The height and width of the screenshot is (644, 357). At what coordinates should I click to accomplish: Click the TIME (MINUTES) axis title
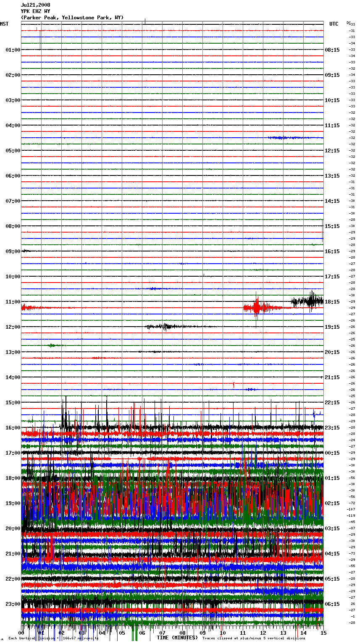[177, 638]
